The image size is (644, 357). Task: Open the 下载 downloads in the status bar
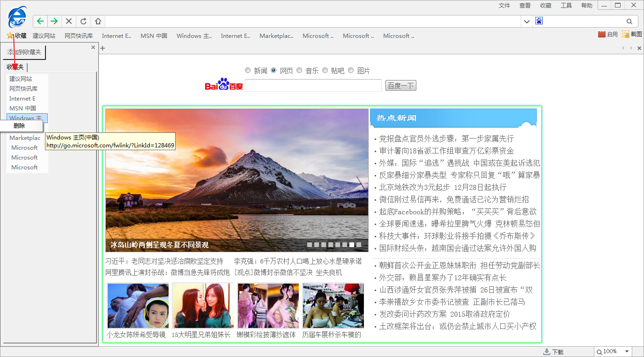pos(553,352)
